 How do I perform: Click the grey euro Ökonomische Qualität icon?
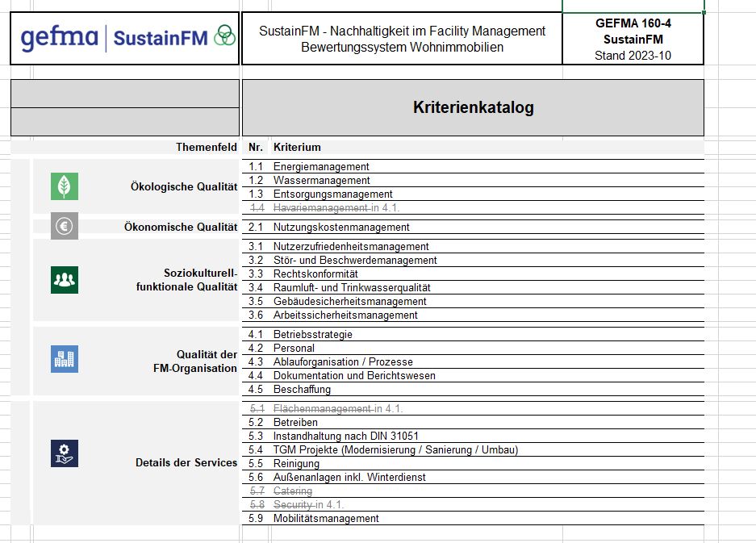64,226
